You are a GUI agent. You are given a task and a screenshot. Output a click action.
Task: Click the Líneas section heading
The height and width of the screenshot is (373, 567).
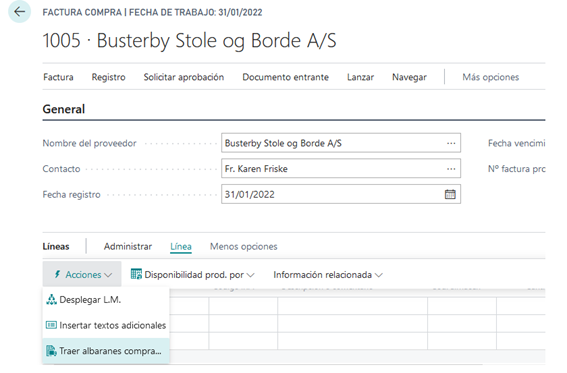pos(56,246)
